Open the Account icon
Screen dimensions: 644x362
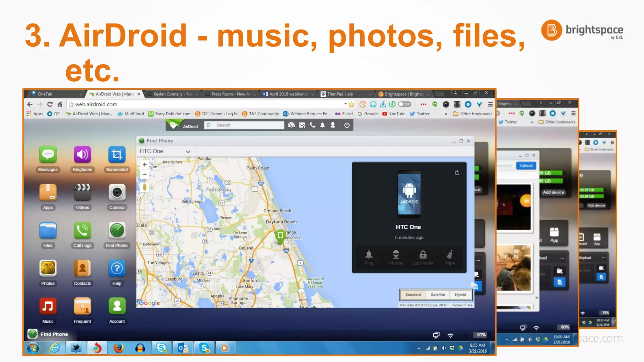tap(117, 306)
